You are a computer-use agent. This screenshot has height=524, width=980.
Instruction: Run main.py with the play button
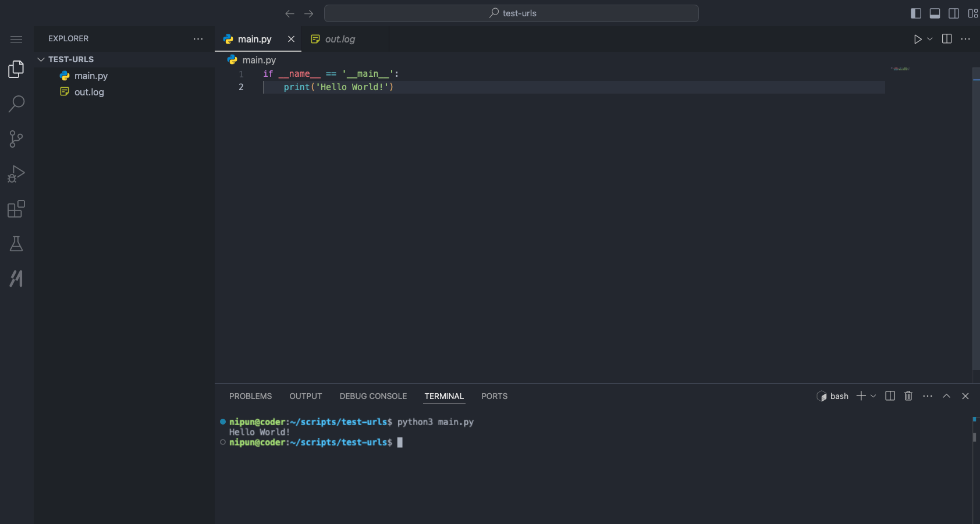pos(918,39)
